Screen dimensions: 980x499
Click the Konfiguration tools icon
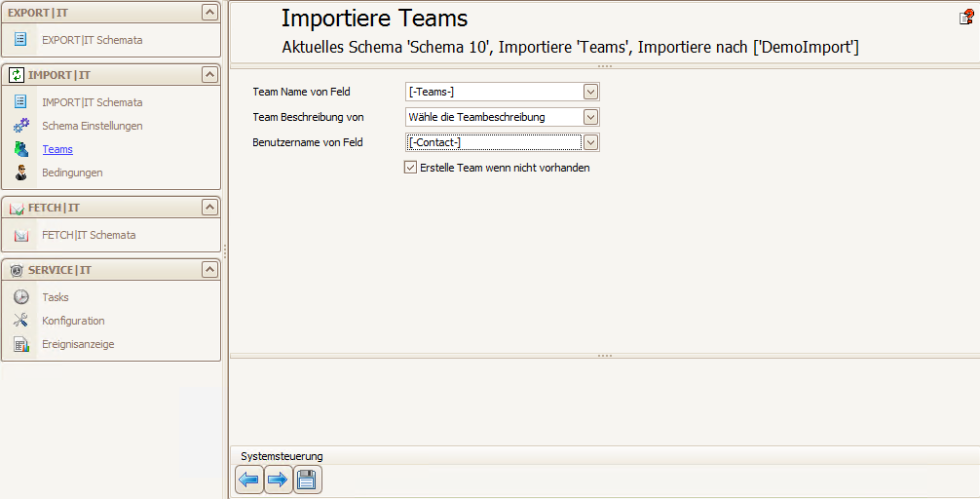[x=21, y=321]
